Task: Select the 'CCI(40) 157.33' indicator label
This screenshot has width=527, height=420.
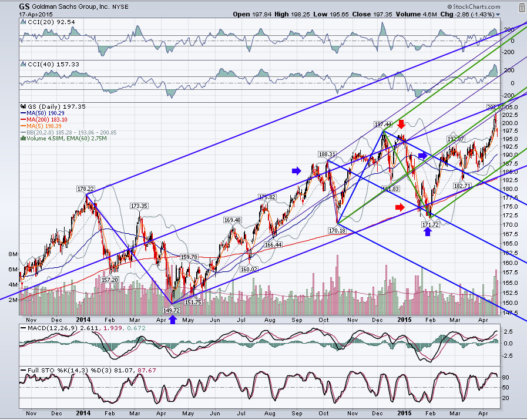Action: [53, 64]
